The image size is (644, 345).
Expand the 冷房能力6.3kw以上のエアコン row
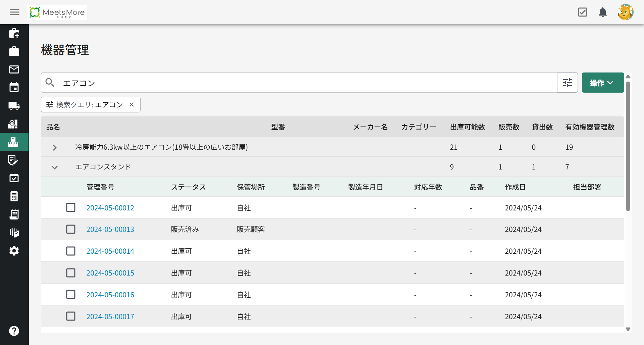tap(55, 148)
